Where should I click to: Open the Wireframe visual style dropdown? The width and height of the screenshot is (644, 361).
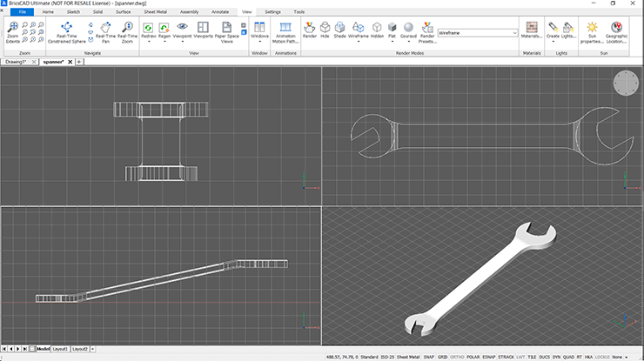pyautogui.click(x=513, y=32)
